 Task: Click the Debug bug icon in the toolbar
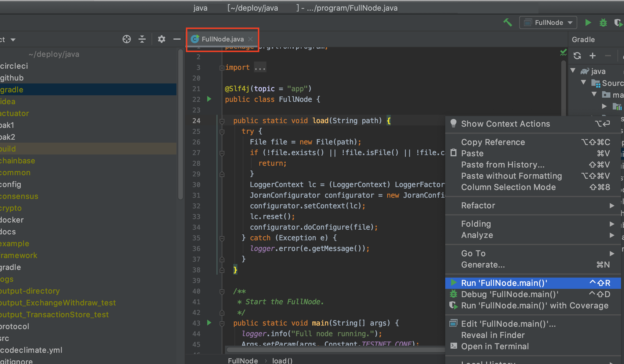coord(603,22)
